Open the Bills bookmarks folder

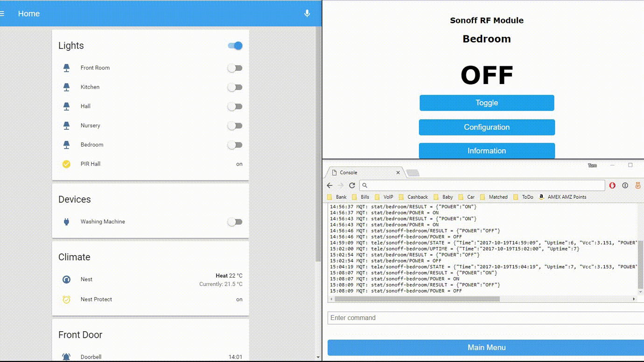pos(360,197)
